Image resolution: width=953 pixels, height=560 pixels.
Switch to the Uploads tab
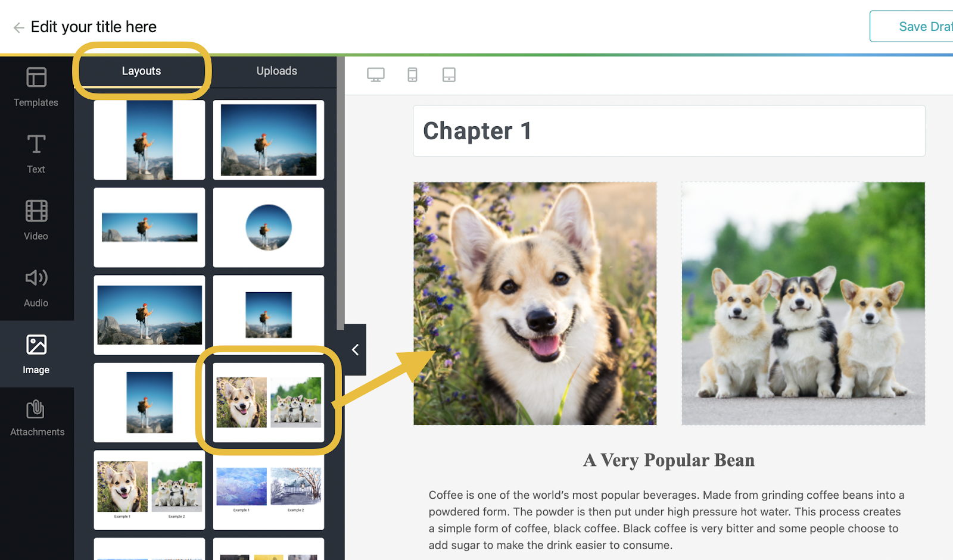276,71
